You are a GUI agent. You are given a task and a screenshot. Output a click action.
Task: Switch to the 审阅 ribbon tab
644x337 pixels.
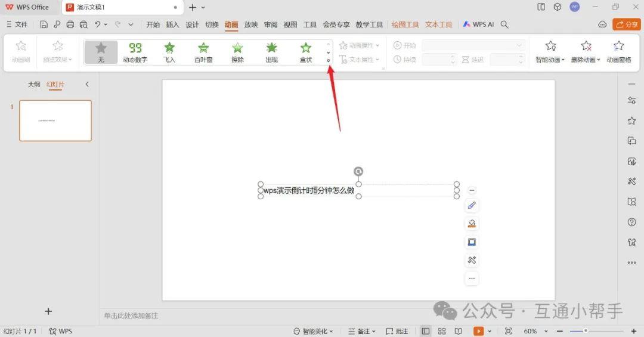[271, 24]
